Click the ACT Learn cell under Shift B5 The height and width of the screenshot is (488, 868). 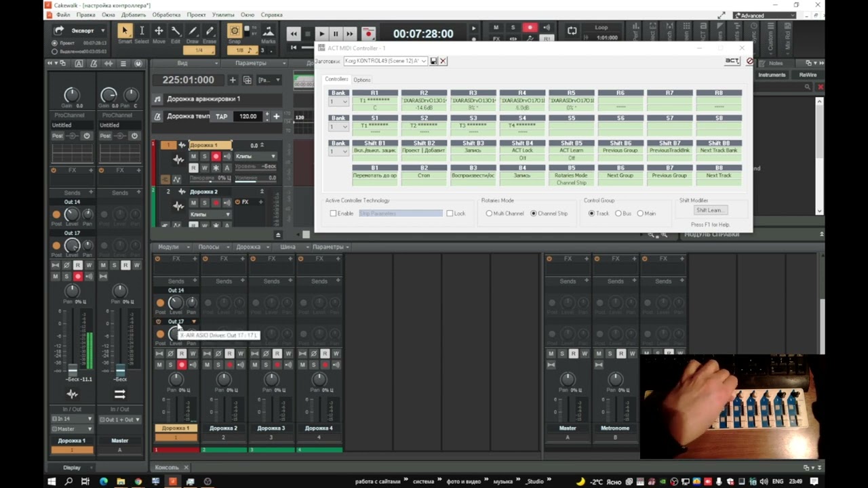click(x=572, y=150)
